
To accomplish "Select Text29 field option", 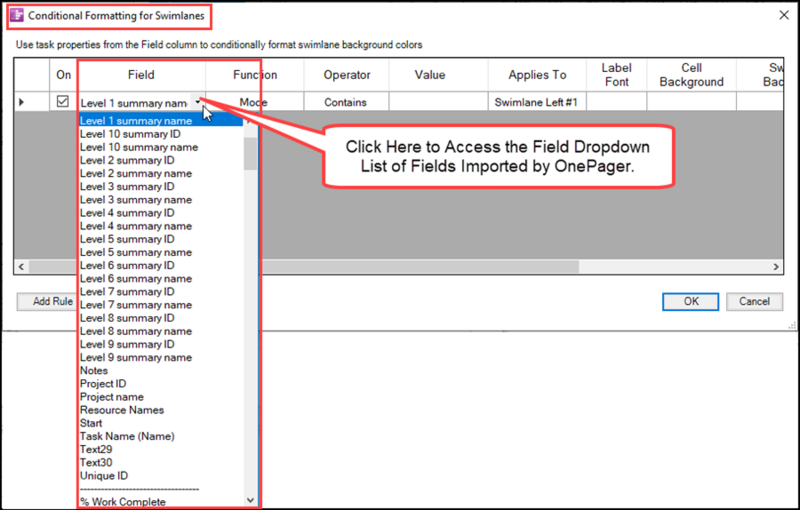I will [x=96, y=450].
